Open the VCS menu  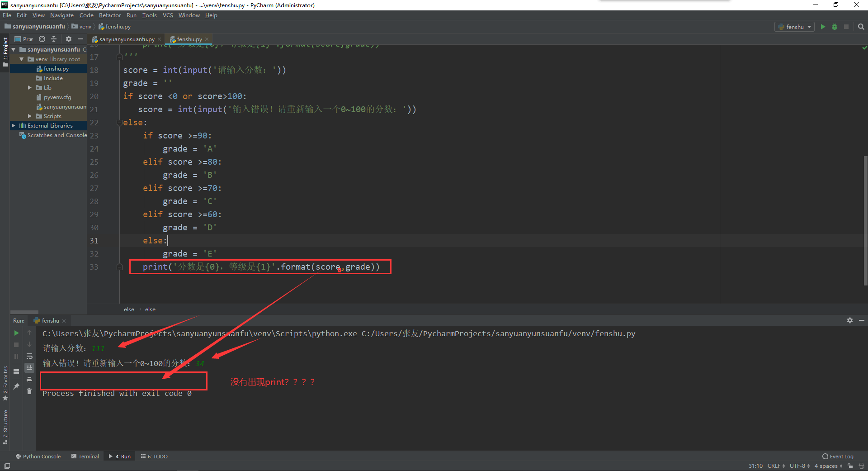pyautogui.click(x=168, y=15)
